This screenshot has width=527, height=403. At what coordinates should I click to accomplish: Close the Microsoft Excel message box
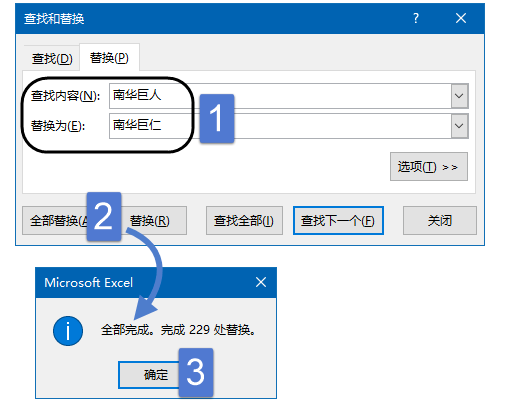[x=261, y=282]
